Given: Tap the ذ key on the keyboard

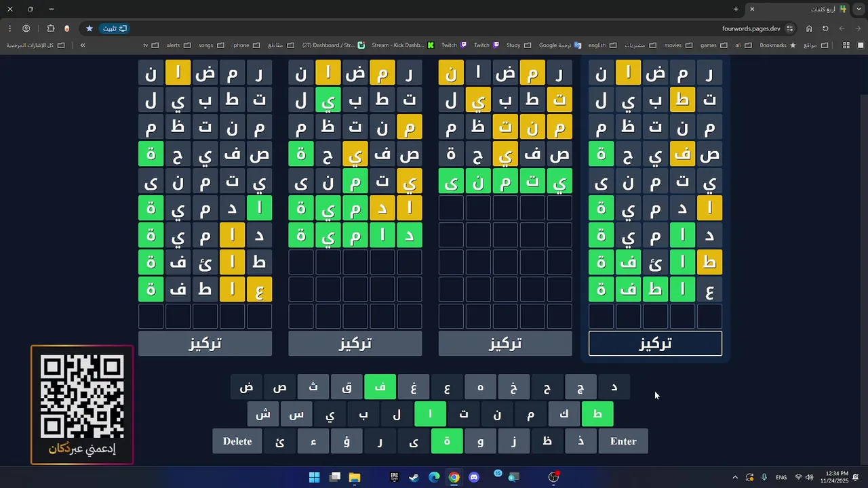Looking at the screenshot, I should 581,441.
